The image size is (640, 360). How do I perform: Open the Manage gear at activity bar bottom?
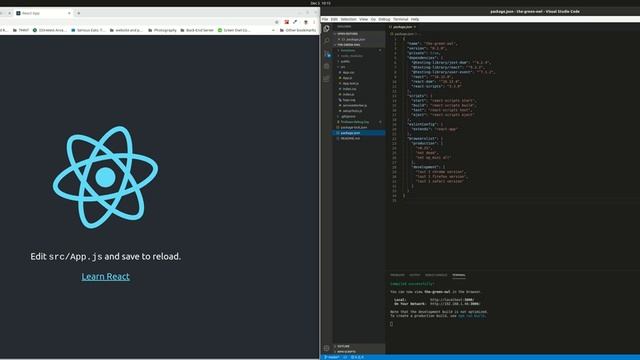coord(327,348)
